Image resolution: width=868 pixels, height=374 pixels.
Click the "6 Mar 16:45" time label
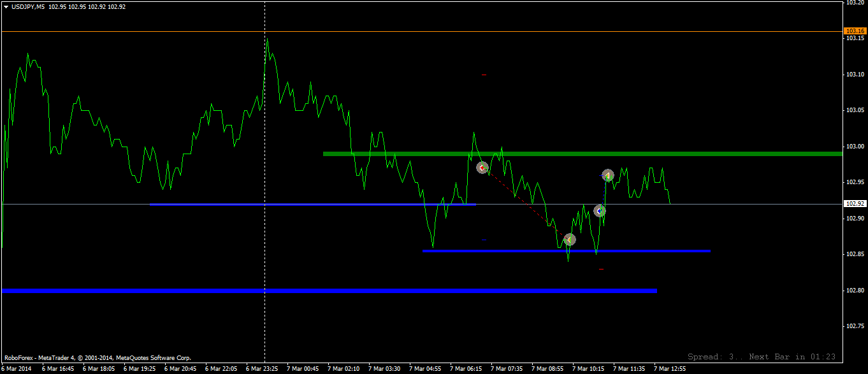(x=58, y=368)
